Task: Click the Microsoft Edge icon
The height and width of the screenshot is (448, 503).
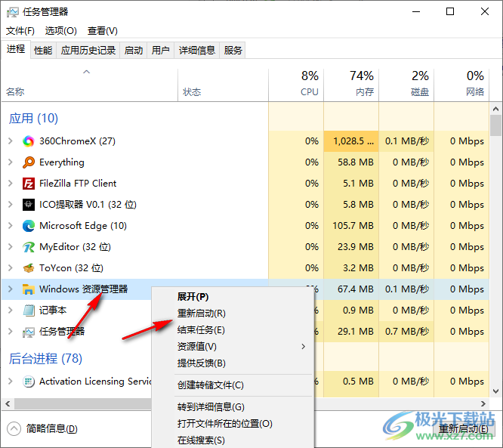Action: [x=28, y=226]
